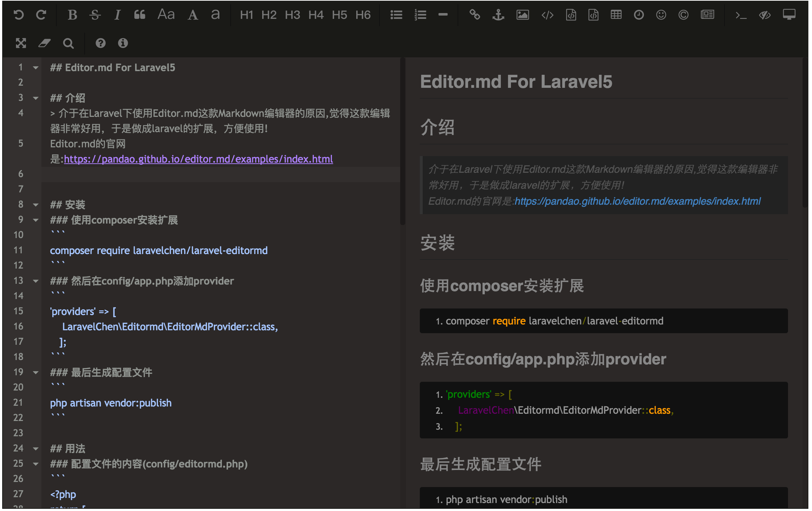The image size is (812, 511).
Task: Apply Italic formatting
Action: [x=117, y=15]
